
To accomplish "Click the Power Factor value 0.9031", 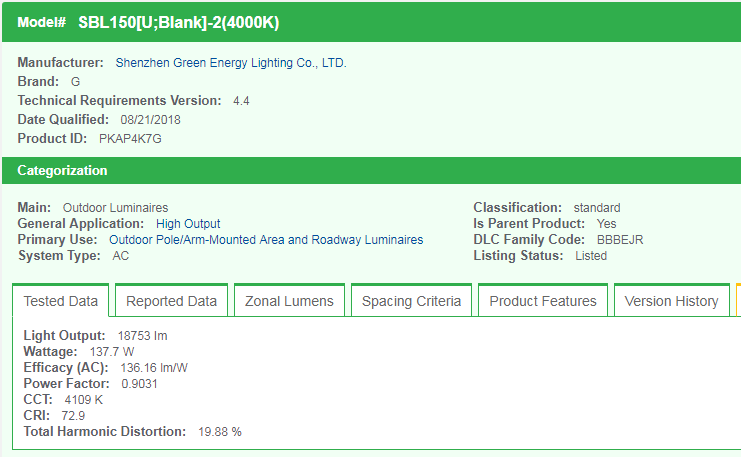I will [x=139, y=384].
